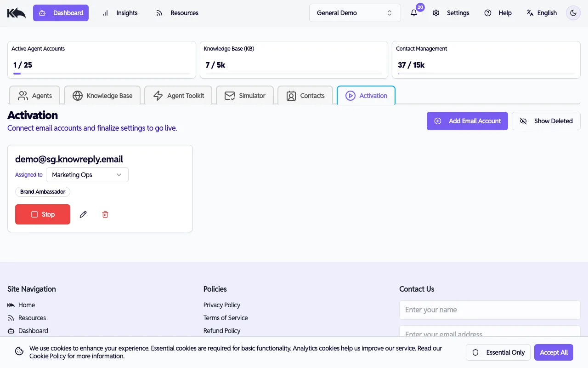The height and width of the screenshot is (368, 588).
Task: Select the Contacts tab
Action: tap(305, 95)
